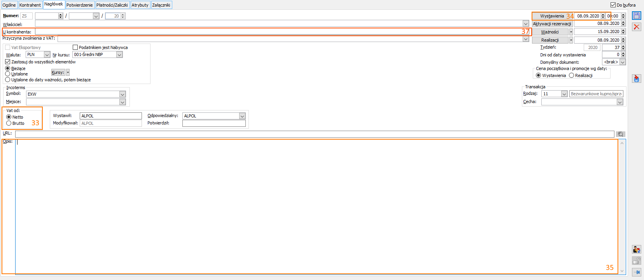Screen dimensions: 644x280
Task: Open the Odpowiedzialny dropdown list
Action: pyautogui.click(x=242, y=116)
